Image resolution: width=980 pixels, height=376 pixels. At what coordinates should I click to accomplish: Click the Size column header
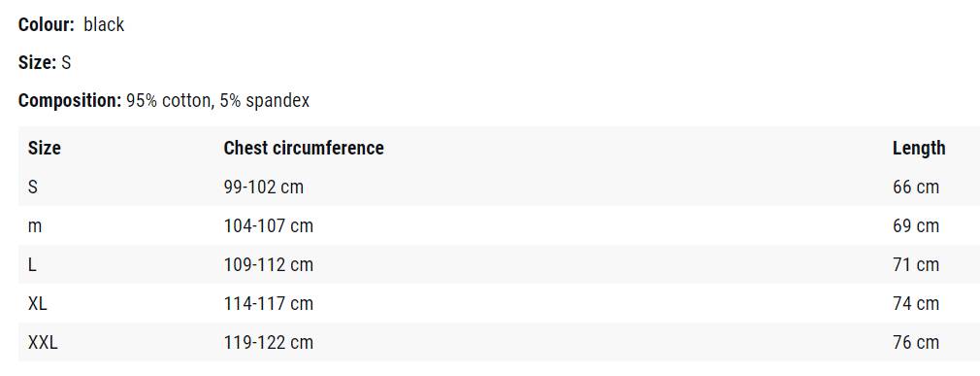point(45,149)
